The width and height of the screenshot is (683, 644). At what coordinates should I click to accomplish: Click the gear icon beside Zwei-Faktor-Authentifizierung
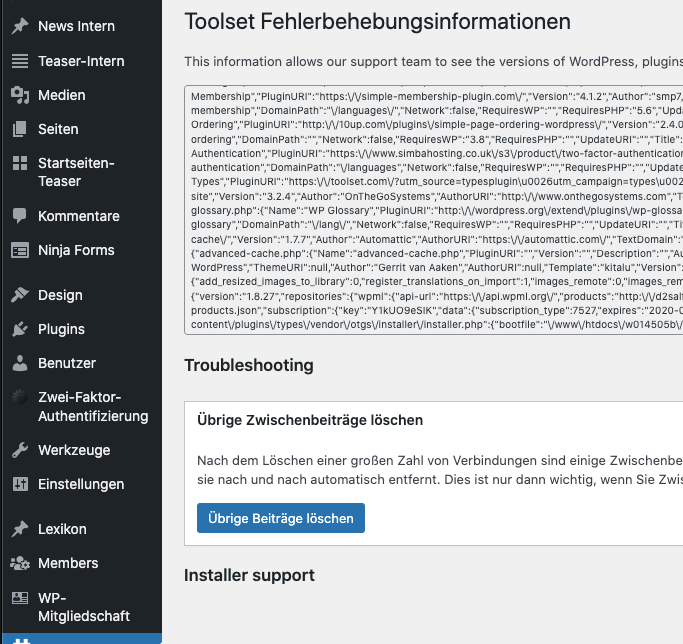[20, 397]
